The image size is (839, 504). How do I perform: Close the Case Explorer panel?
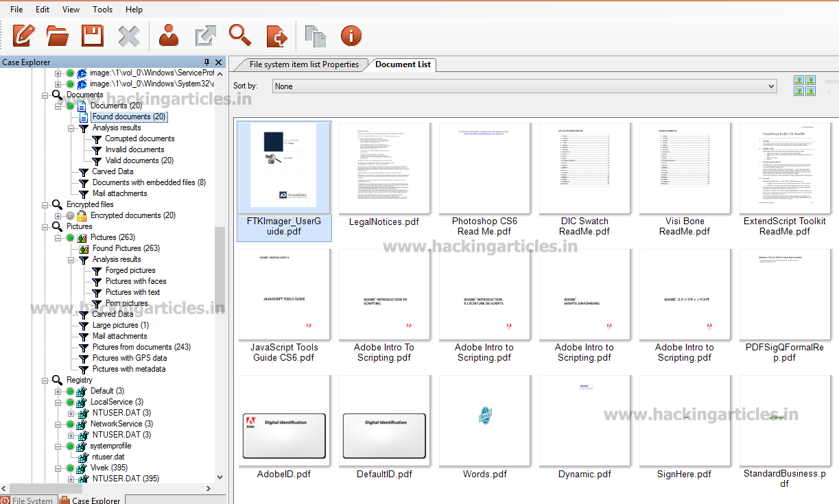point(219,62)
